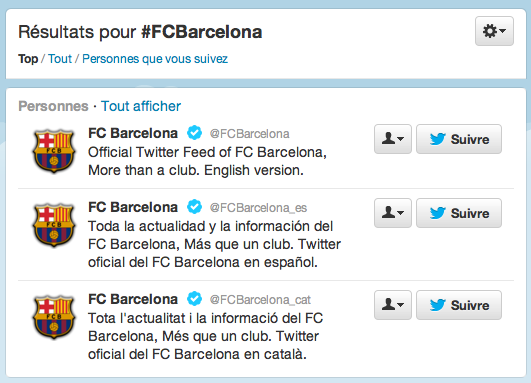This screenshot has width=531, height=383.
Task: Open the @FCBarcelona_es handle link
Action: 258,208
